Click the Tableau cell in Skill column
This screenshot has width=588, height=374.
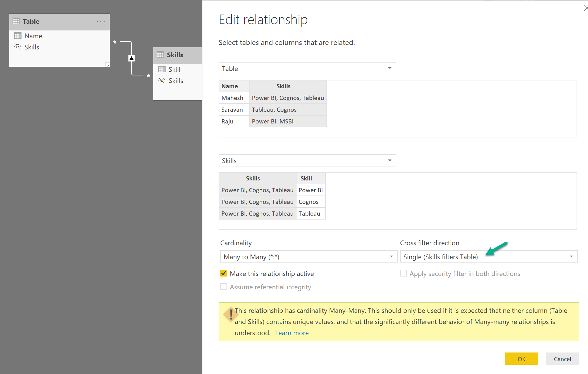[x=311, y=213]
